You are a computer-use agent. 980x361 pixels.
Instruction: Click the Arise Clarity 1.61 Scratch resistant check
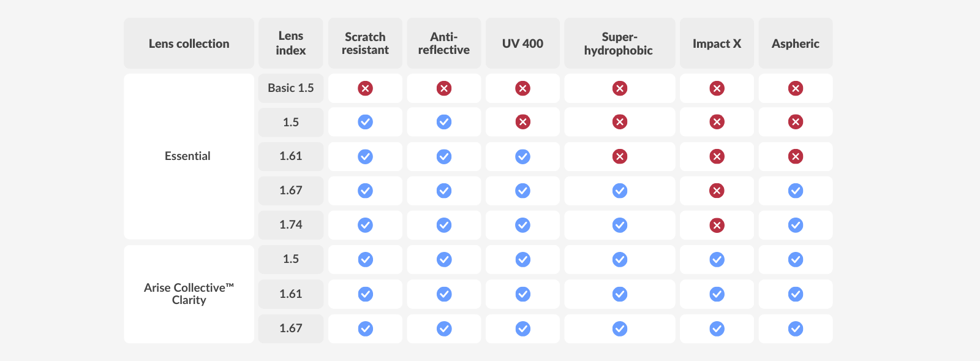[x=365, y=294]
